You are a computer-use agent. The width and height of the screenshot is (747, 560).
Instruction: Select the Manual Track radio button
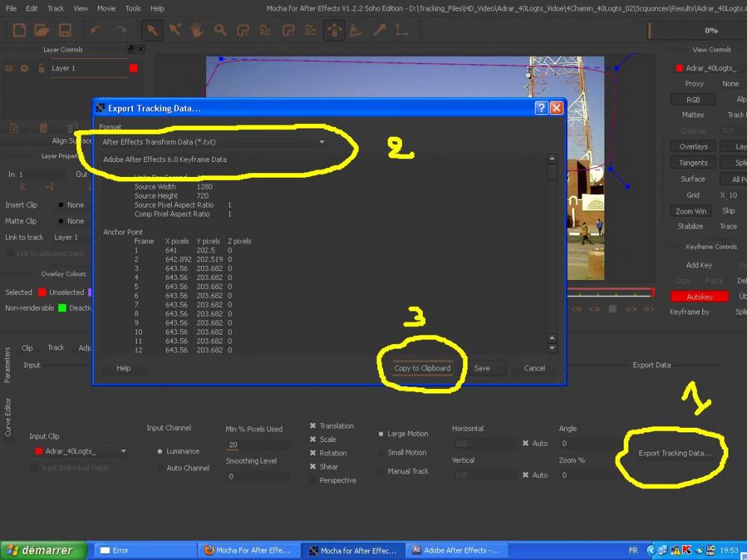coord(381,471)
